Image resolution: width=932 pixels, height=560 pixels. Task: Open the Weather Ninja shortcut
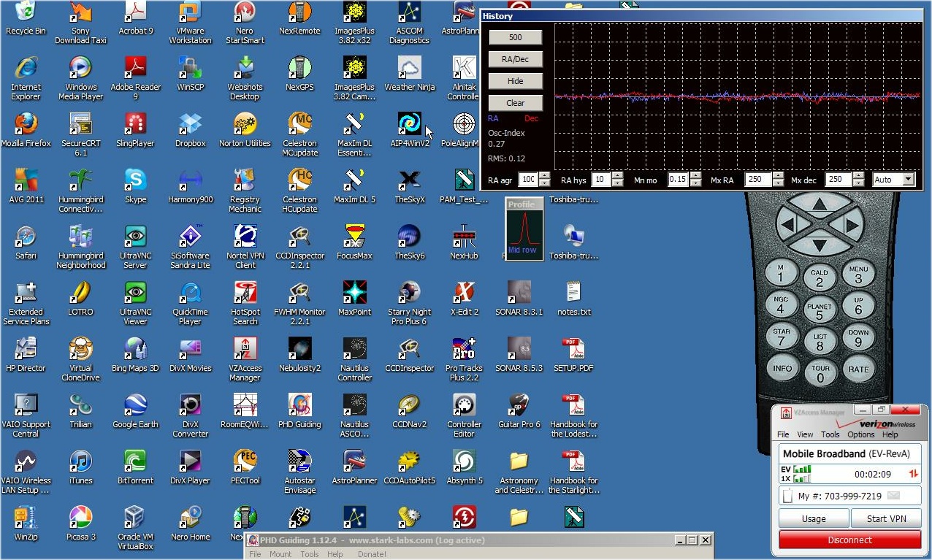(409, 74)
